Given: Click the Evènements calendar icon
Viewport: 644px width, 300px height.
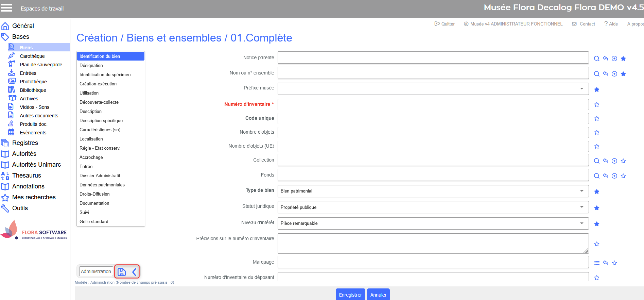Looking at the screenshot, I should pyautogui.click(x=11, y=132).
